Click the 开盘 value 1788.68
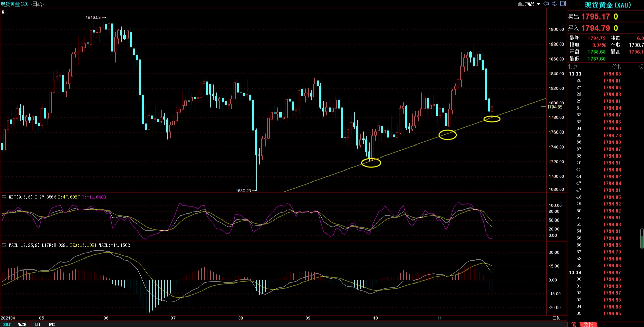Screen dimensions: 644x327 tap(597, 52)
